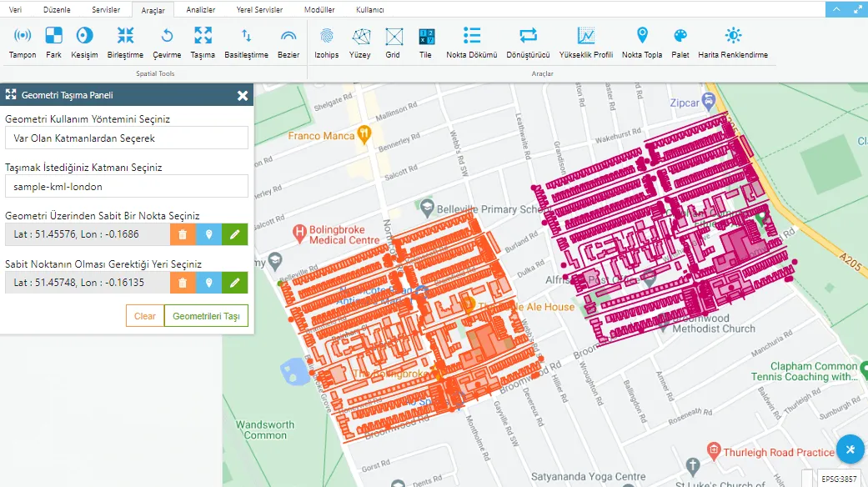Open the Palet palette tool
This screenshot has height=487, width=868.
(x=680, y=43)
